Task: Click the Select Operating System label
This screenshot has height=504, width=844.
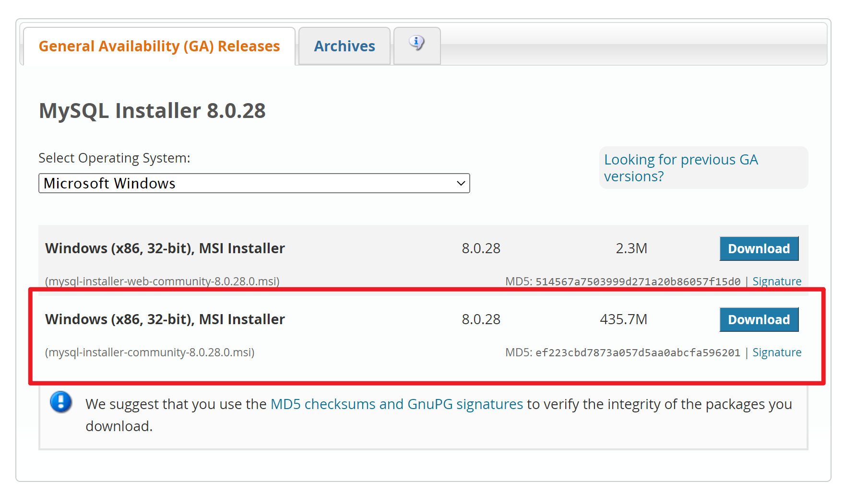Action: point(114,158)
